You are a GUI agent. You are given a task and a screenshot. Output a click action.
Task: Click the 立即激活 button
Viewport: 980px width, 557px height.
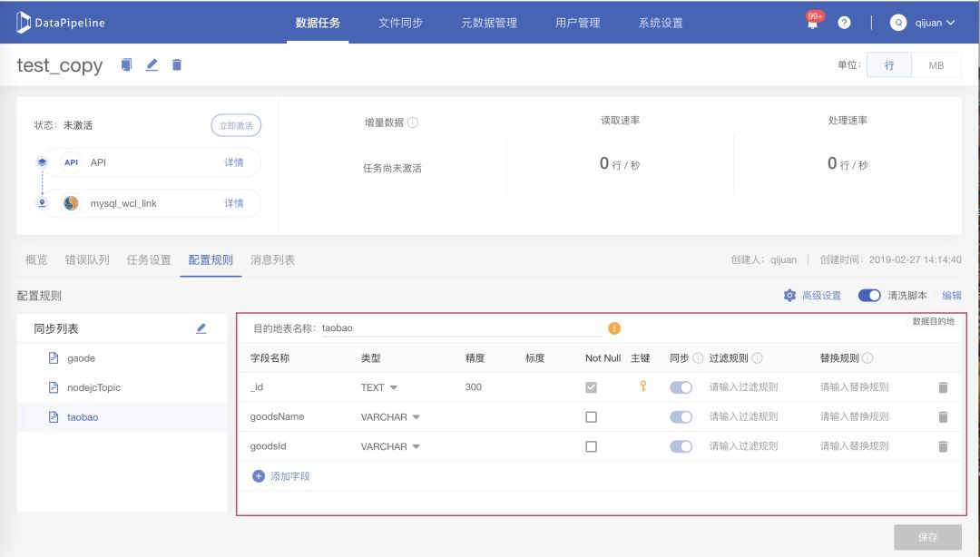pos(236,126)
